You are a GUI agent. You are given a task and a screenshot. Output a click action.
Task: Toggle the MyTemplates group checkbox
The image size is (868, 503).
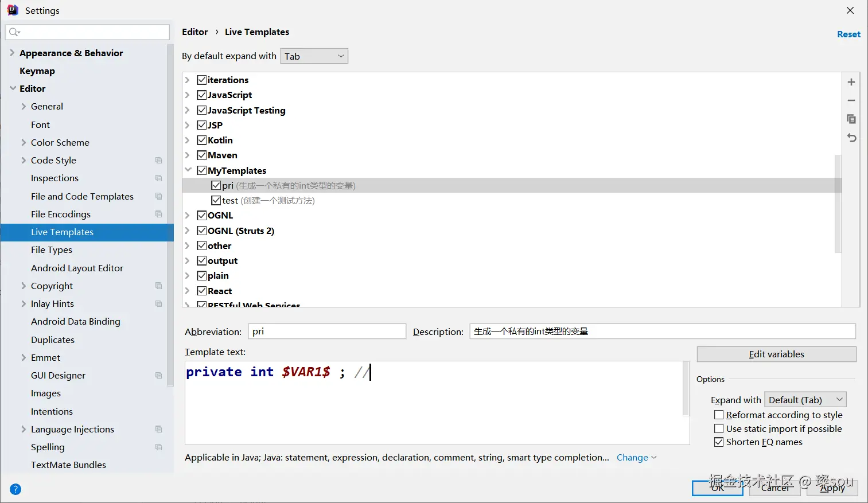tap(201, 170)
